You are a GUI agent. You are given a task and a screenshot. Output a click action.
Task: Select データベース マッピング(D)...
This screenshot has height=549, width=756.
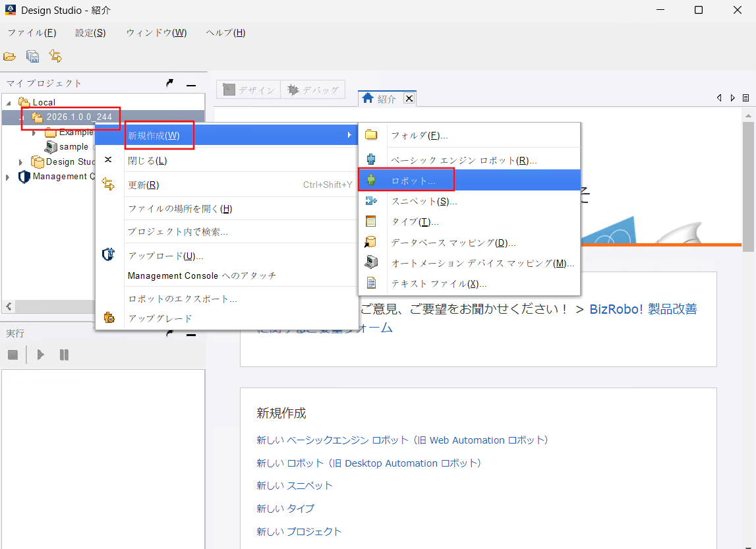[469, 243]
